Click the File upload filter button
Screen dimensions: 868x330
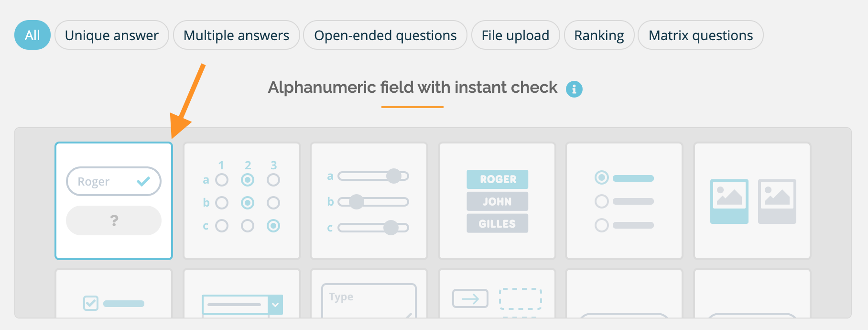click(515, 35)
